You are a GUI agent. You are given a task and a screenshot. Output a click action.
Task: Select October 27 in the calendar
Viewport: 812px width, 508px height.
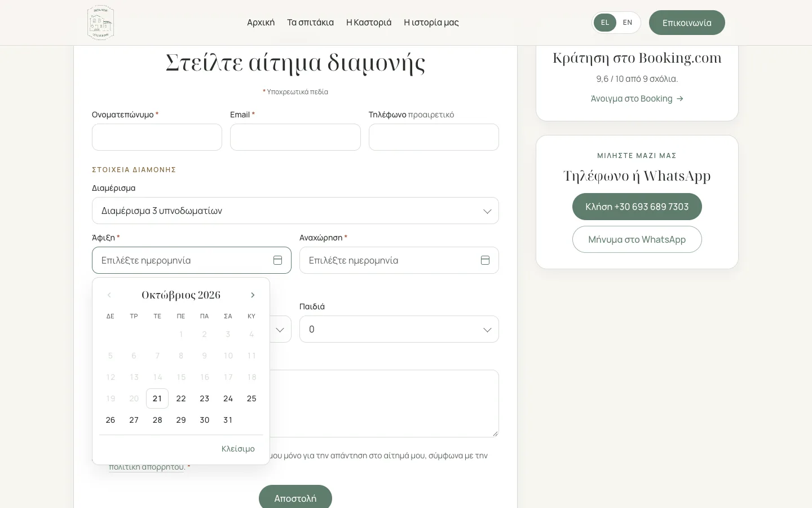tap(134, 420)
